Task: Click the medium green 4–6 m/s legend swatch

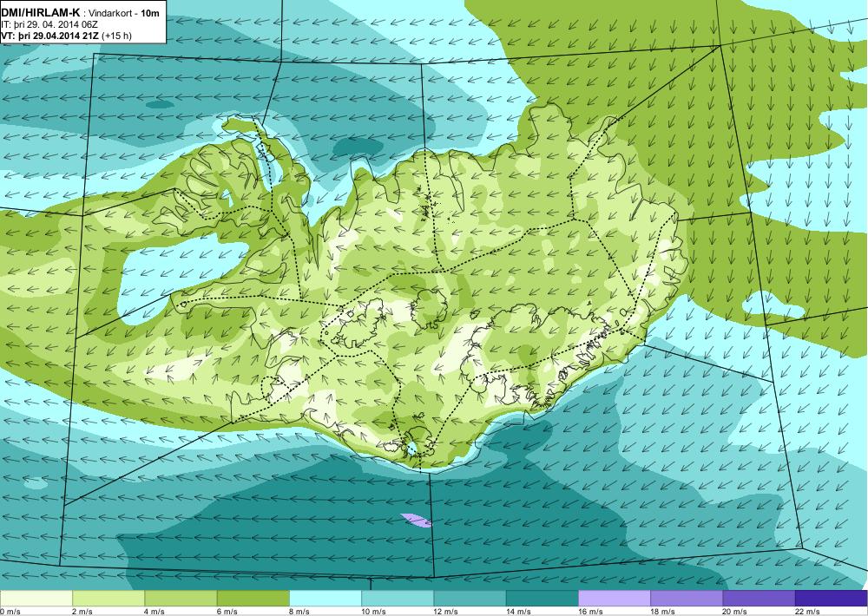Action: click(181, 599)
